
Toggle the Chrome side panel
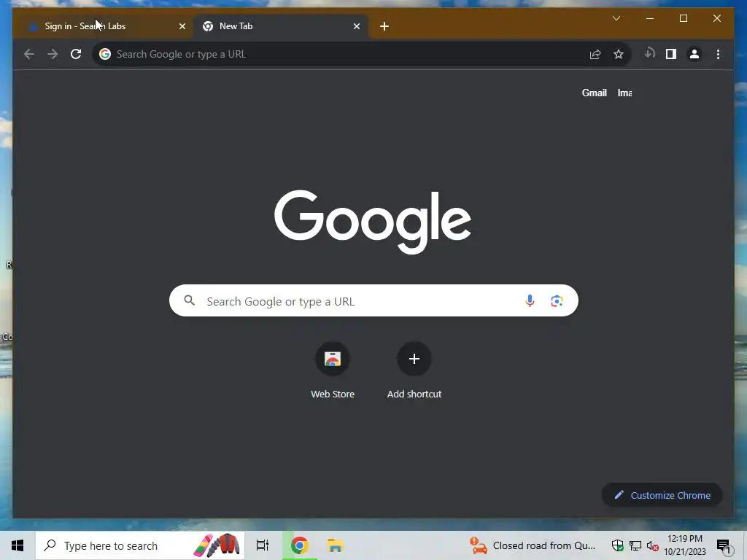671,54
